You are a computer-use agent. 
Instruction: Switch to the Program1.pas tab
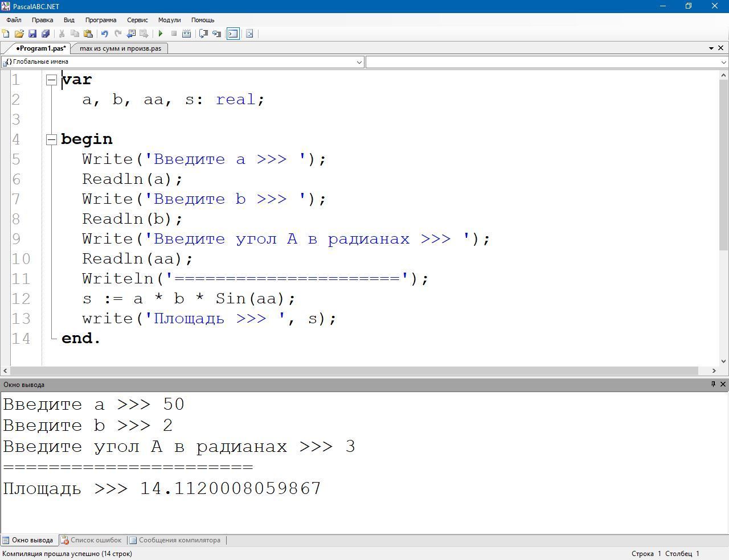coord(40,48)
